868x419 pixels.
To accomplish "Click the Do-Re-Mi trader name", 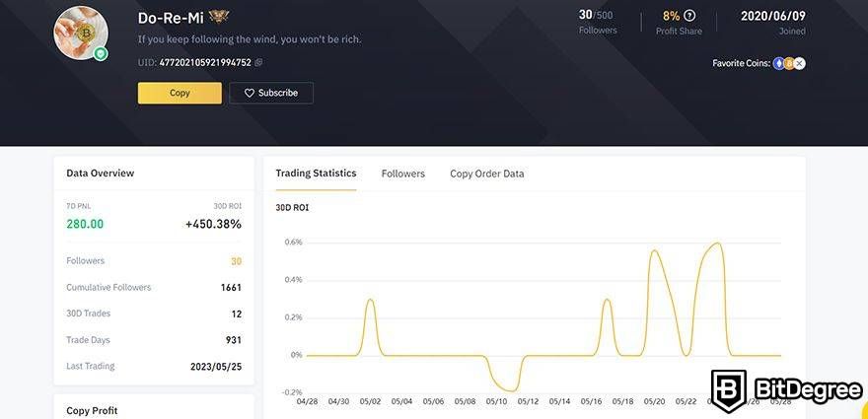I will (x=171, y=18).
